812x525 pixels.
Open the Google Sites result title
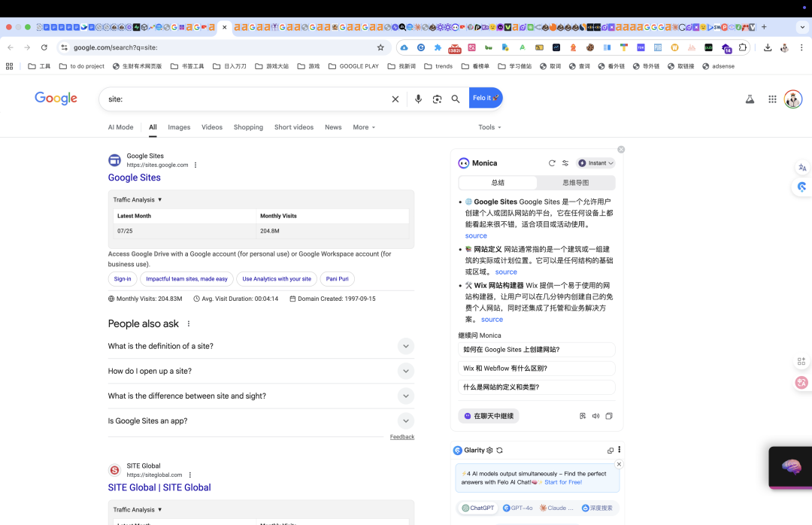point(134,178)
